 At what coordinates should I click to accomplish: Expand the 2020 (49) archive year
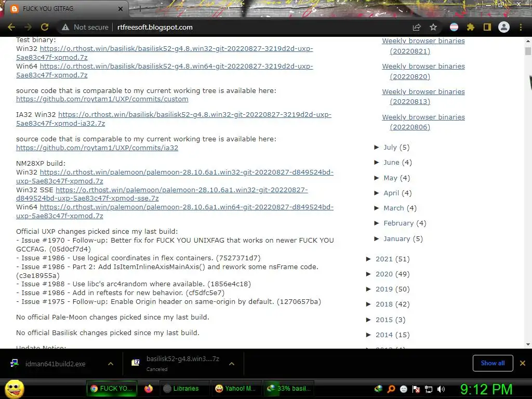click(x=369, y=274)
